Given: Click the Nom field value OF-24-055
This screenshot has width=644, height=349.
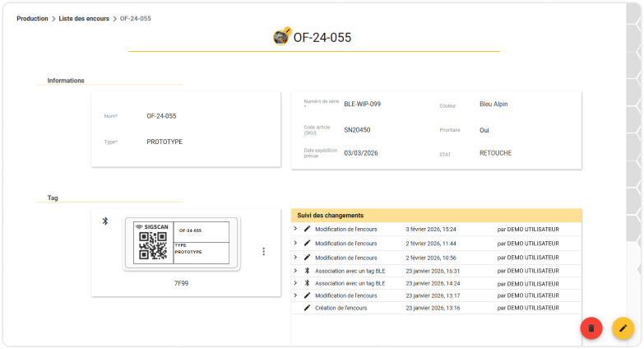Looking at the screenshot, I should click(161, 116).
